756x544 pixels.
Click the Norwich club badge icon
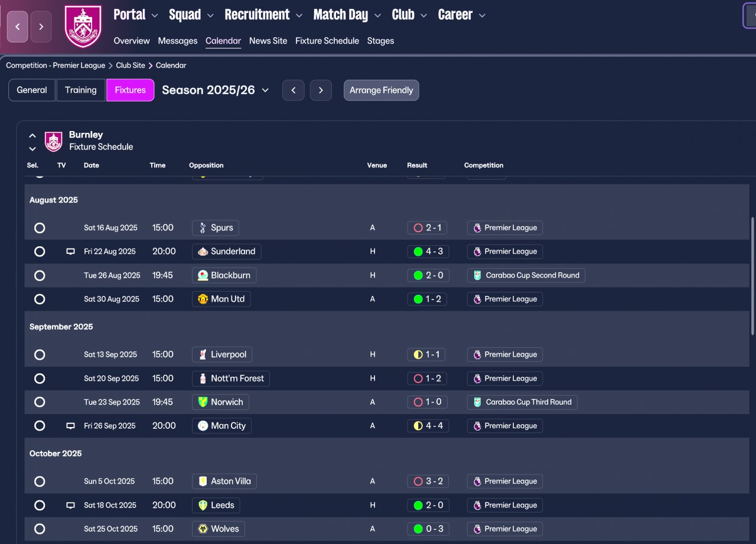203,402
